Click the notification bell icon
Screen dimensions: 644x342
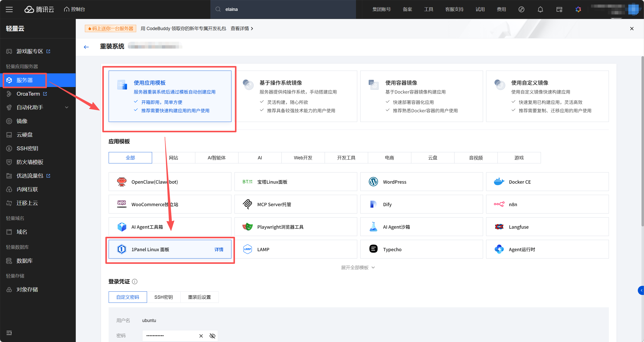[540, 9]
